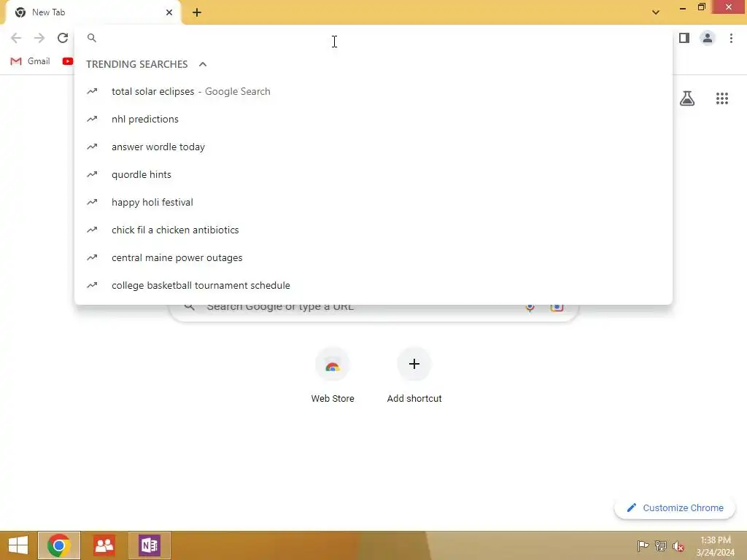Viewport: 747px width, 560px height.
Task: Click into the address bar field
Action: (373, 38)
